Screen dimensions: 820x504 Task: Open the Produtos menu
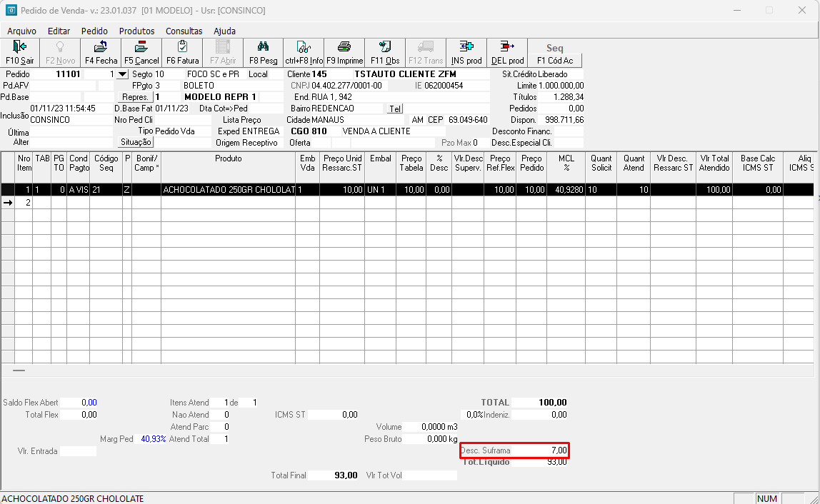136,31
